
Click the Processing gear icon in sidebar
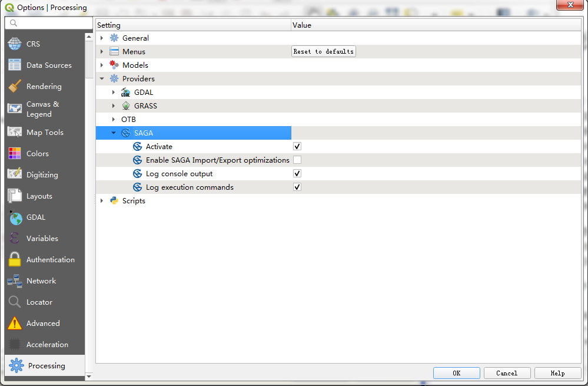coord(16,365)
